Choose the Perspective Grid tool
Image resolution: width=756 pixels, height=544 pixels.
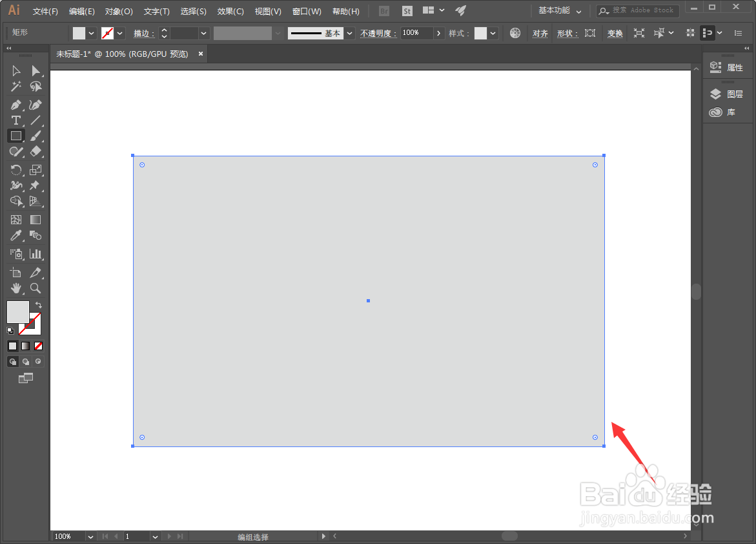36,201
